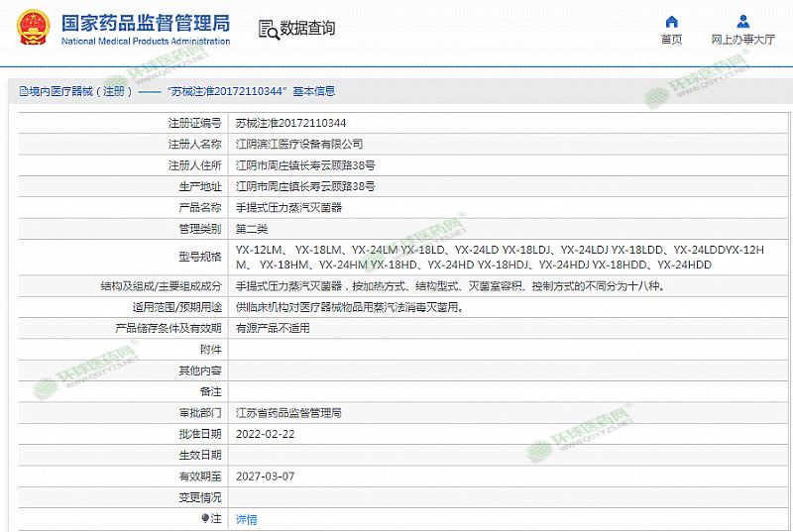Click the bullet icon beside 注
The width and height of the screenshot is (793, 532).
pyautogui.click(x=205, y=518)
